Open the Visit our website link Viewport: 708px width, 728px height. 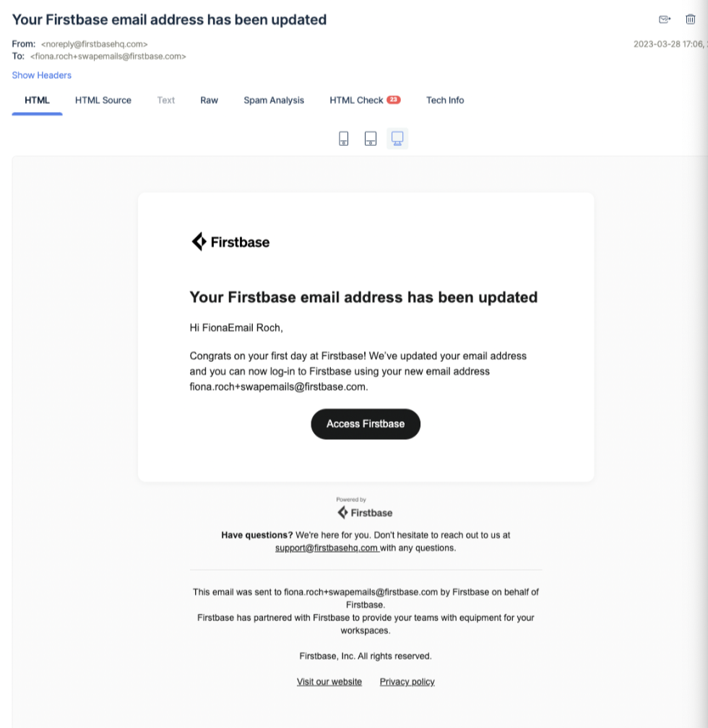[x=329, y=682]
